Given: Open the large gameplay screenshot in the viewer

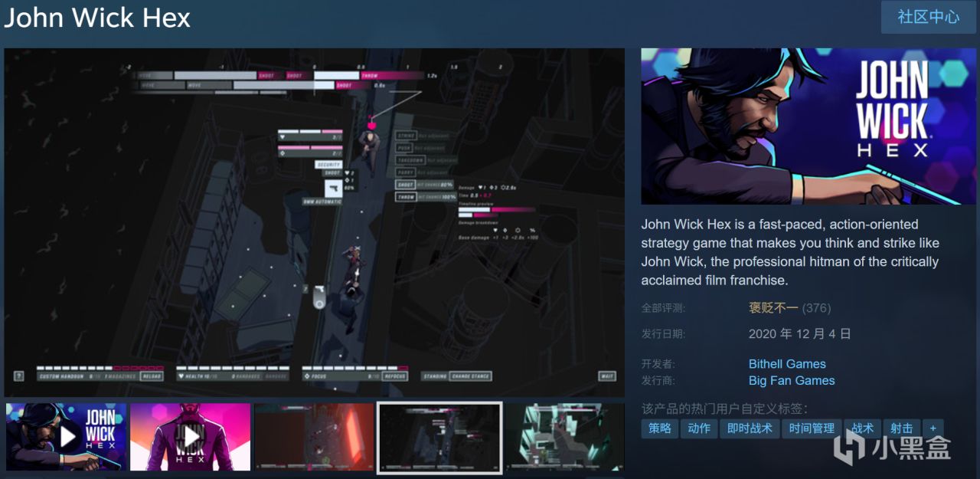Looking at the screenshot, I should click(315, 222).
